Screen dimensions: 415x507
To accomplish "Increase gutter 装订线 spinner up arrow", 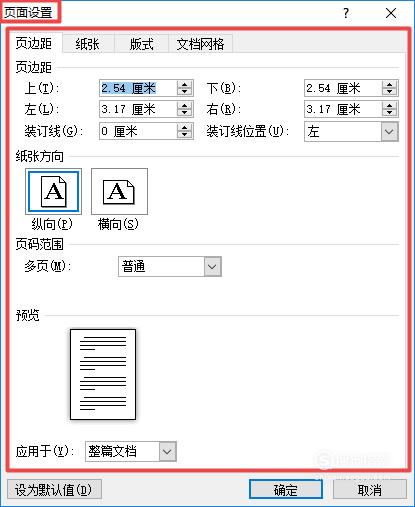I will tap(184, 127).
